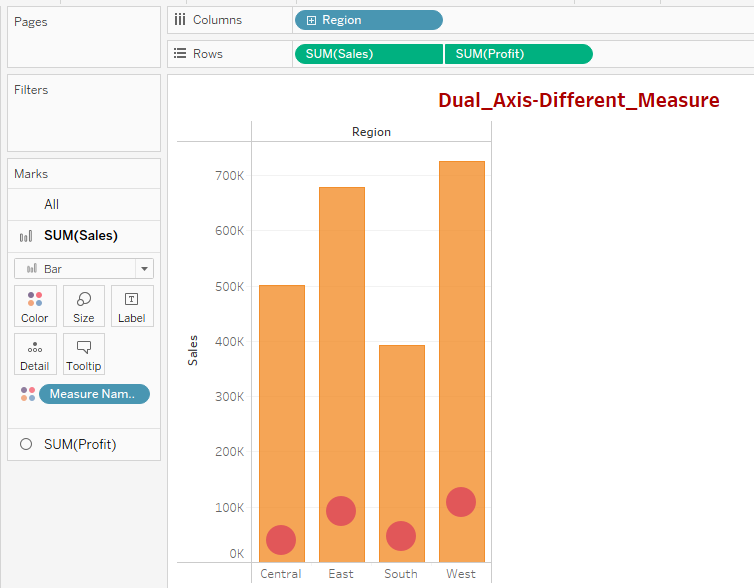Viewport: 754px width, 588px height.
Task: Open the Bar mark type dropdown
Action: point(145,269)
